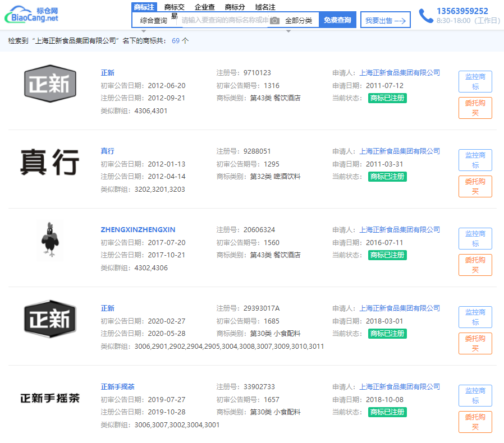This screenshot has height=443, width=504.
Task: Click applicant link in the 20606324 row
Action: point(400,230)
